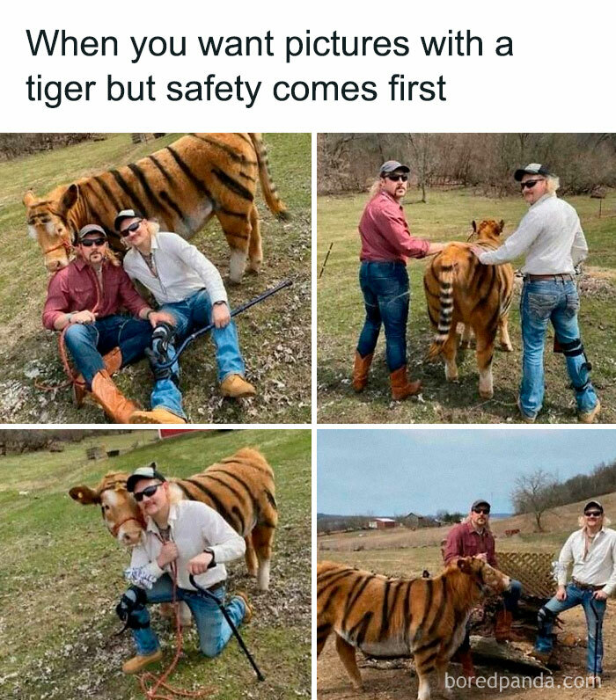Open the top-left photo of men sitting
616x700 pixels.
[x=156, y=278]
